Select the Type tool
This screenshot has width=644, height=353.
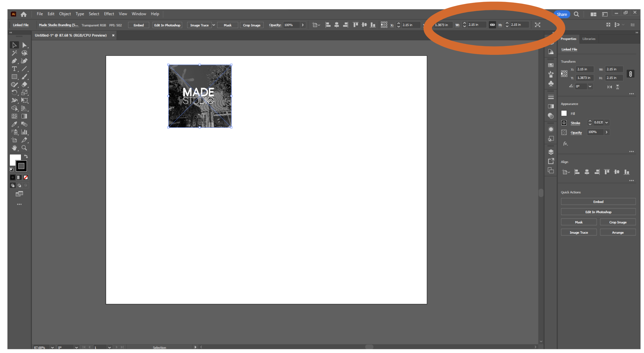14,69
